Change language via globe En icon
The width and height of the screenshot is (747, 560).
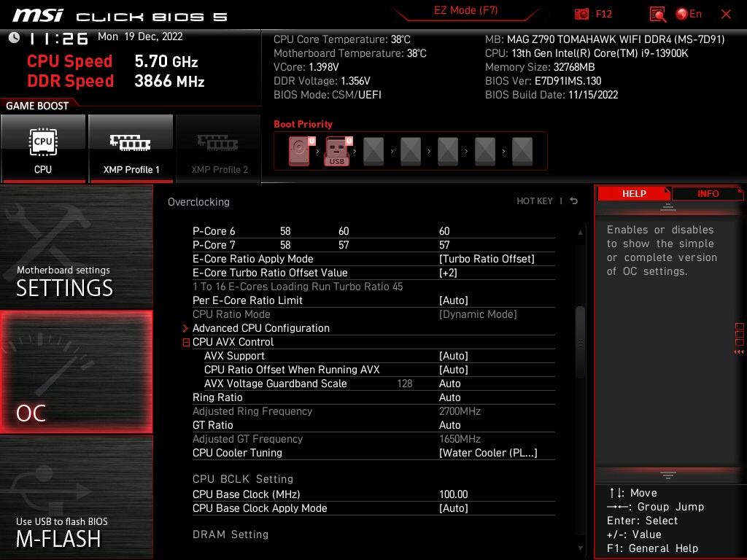pos(689,14)
